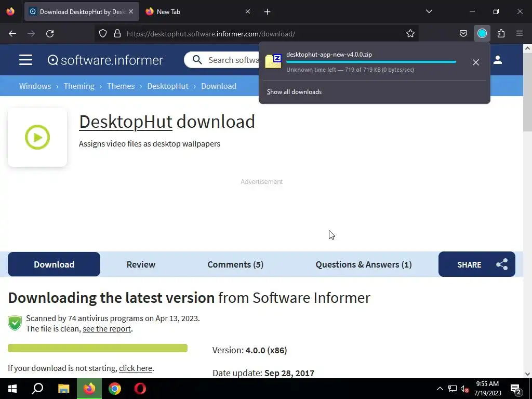This screenshot has height=399, width=532.
Task: Follow the click here download link
Action: coord(136,368)
